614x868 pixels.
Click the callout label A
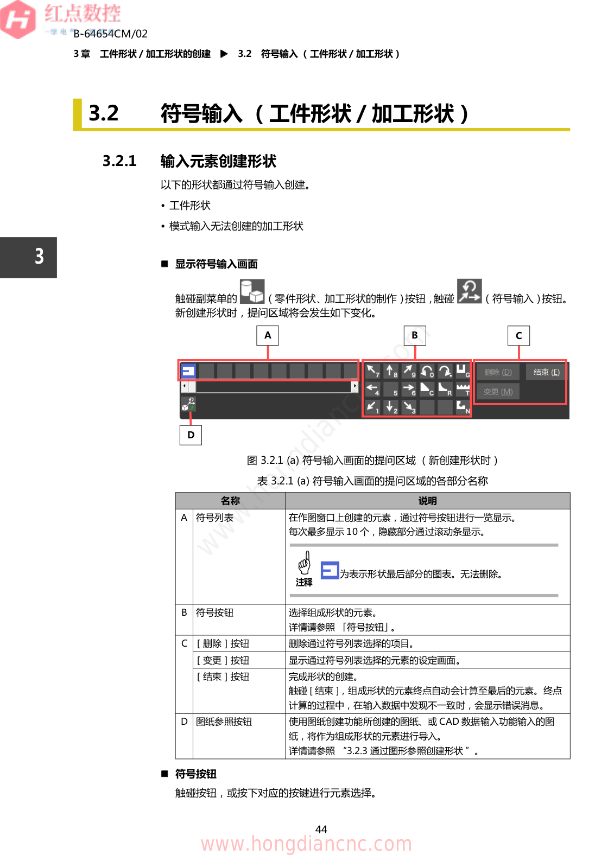[268, 335]
